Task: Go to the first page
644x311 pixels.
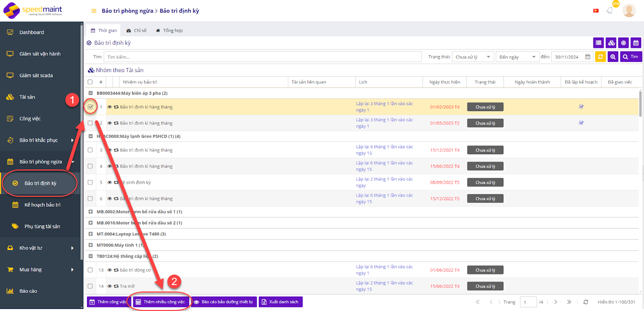Action: point(478,302)
